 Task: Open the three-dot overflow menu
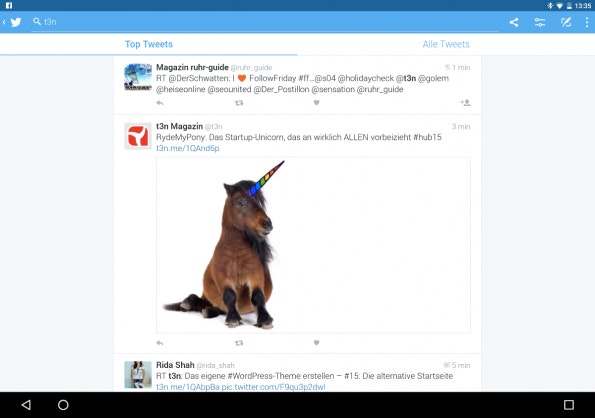coord(587,22)
